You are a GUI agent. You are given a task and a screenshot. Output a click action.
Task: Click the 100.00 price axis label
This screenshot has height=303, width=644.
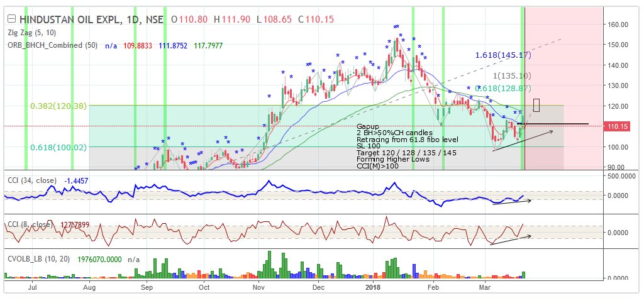click(618, 147)
